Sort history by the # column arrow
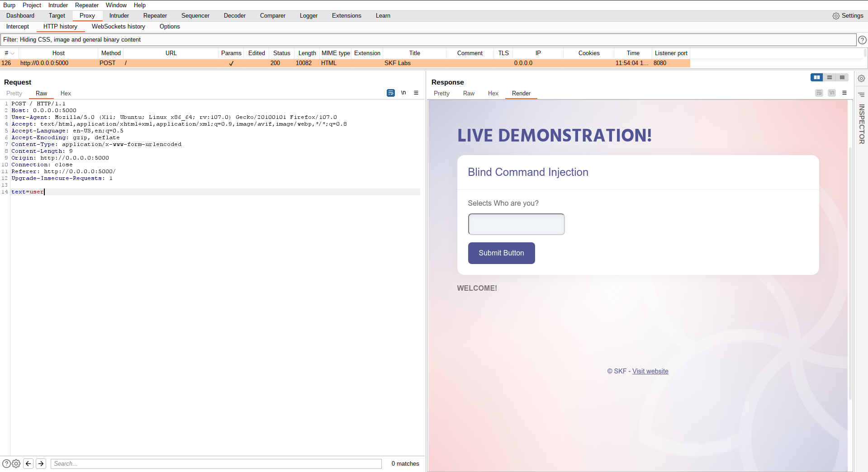This screenshot has height=472, width=868. (x=13, y=53)
